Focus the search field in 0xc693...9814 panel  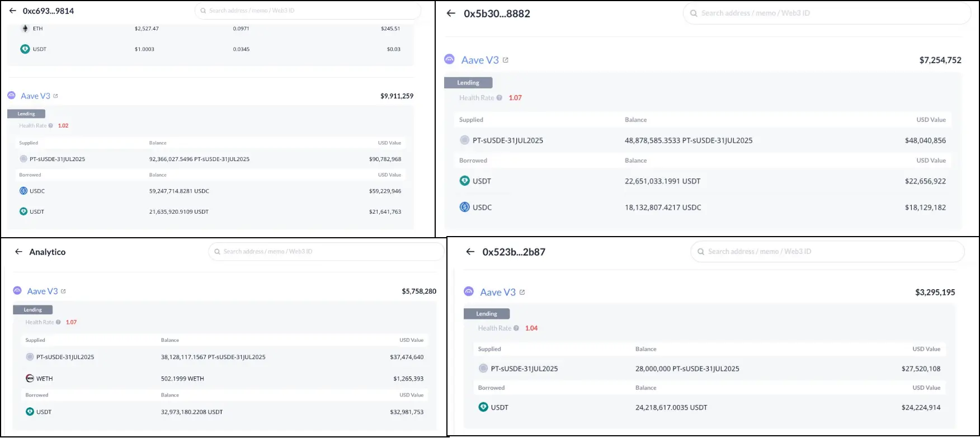tap(308, 11)
